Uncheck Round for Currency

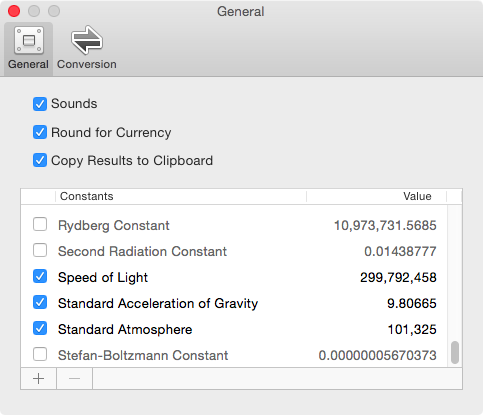tap(40, 132)
